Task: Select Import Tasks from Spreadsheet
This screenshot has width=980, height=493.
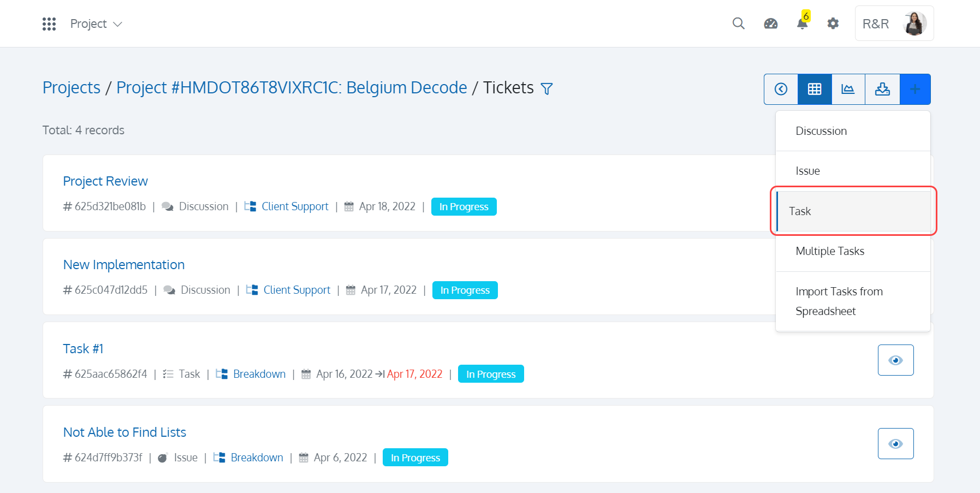Action: [x=853, y=301]
